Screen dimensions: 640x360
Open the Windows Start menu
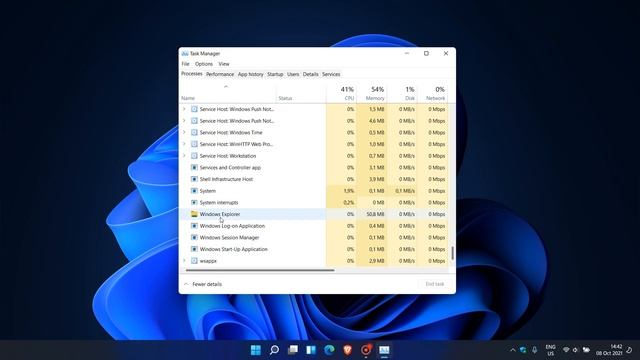pyautogui.click(x=256, y=350)
